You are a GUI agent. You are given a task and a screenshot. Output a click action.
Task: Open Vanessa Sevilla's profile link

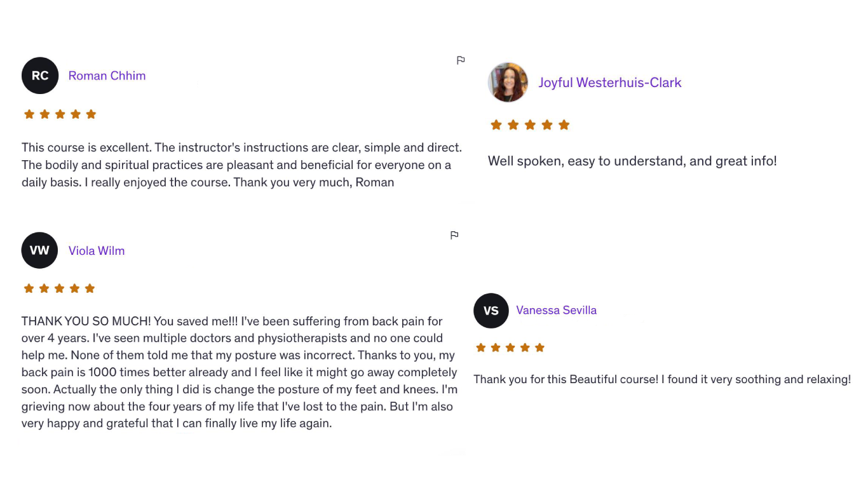(x=556, y=310)
